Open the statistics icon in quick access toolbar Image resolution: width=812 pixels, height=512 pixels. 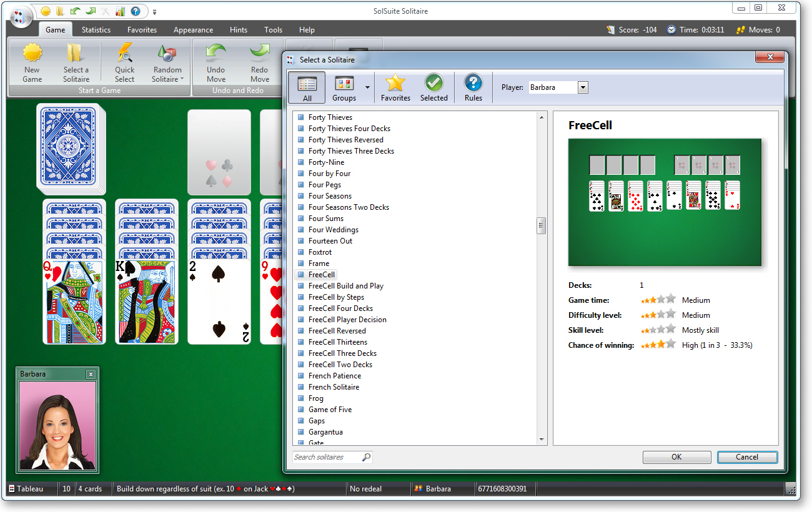[x=120, y=11]
